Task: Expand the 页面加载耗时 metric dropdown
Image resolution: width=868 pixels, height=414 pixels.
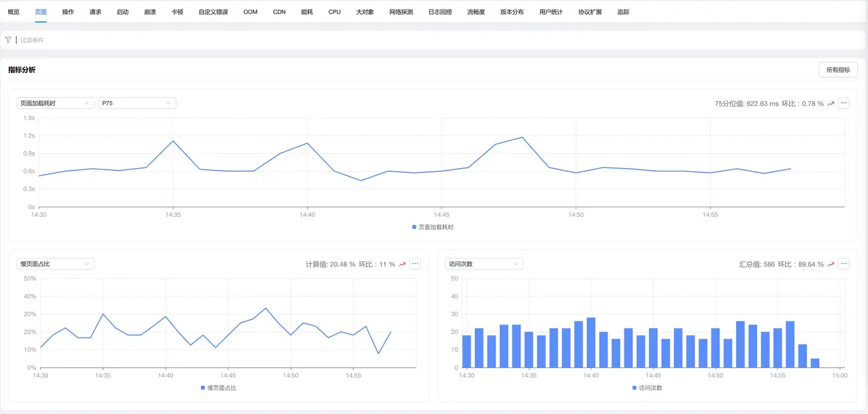Action: pyautogui.click(x=55, y=103)
